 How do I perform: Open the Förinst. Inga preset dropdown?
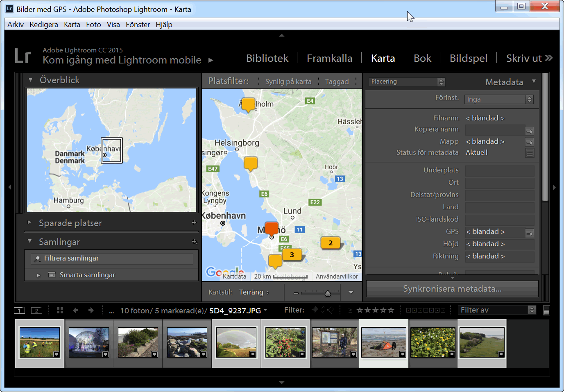[499, 99]
